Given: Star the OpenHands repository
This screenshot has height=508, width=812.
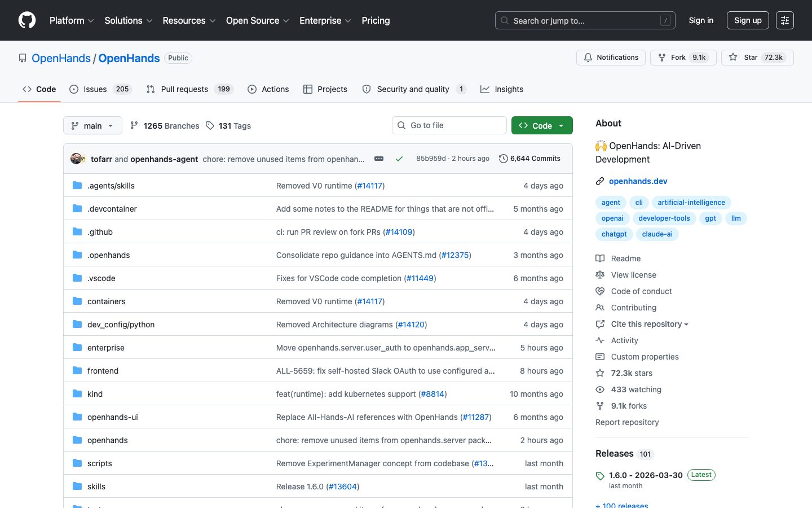Looking at the screenshot, I should tap(757, 58).
